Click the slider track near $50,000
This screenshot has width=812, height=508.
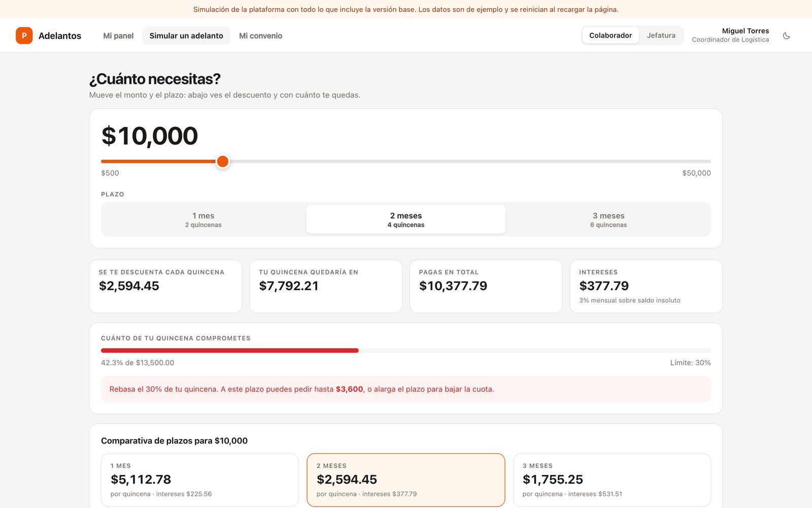700,162
